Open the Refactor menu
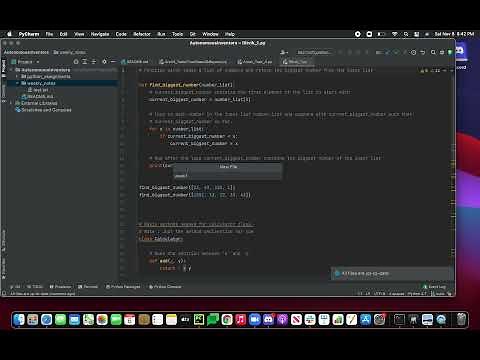 pyautogui.click(x=142, y=34)
